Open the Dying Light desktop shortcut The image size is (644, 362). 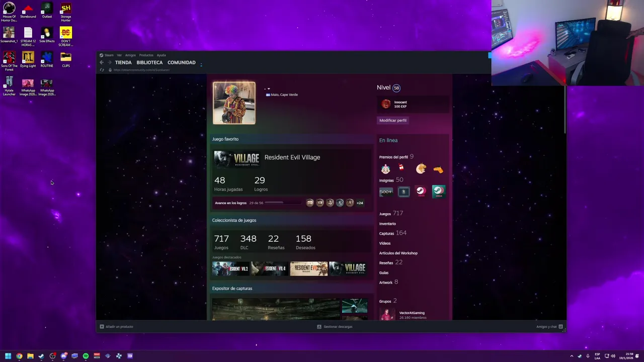(x=28, y=60)
